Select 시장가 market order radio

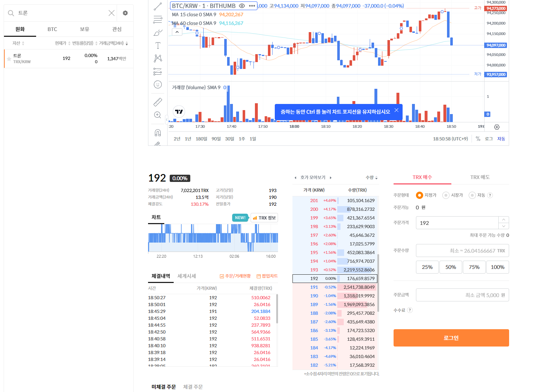click(446, 195)
